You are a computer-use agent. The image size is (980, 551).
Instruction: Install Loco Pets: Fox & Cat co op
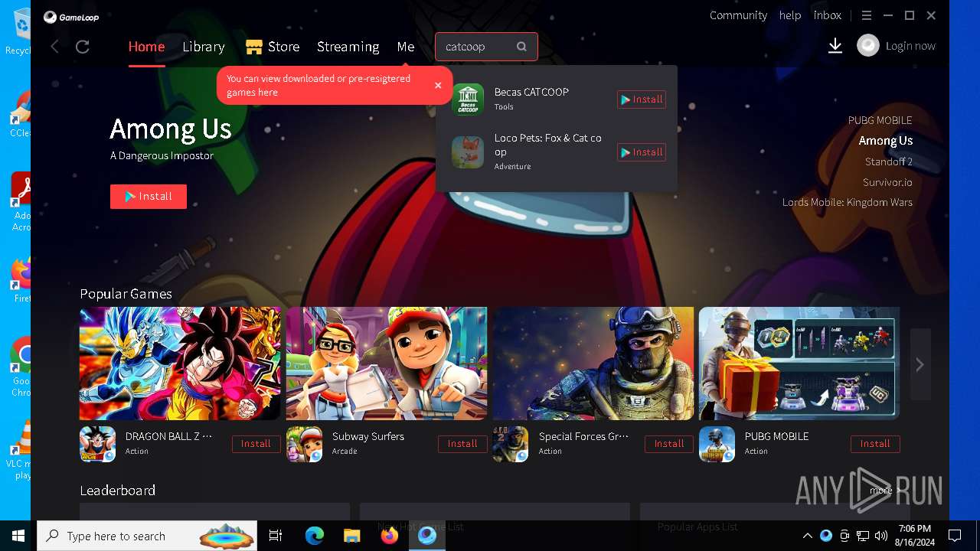point(642,152)
